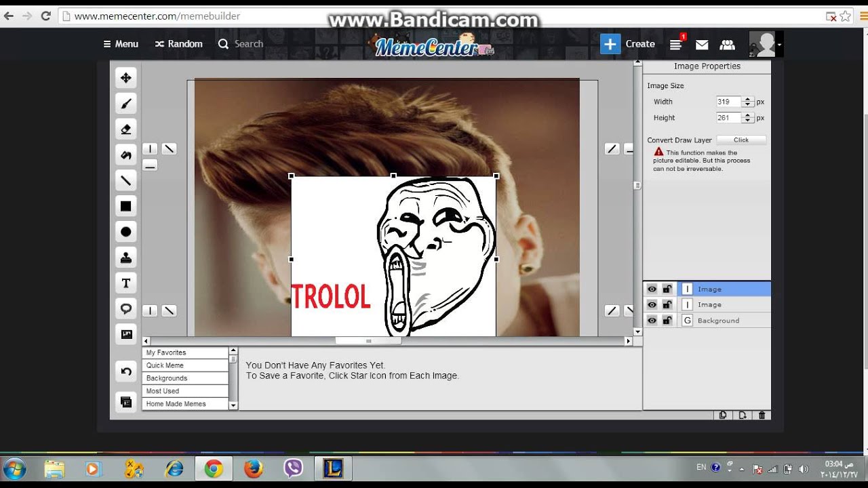
Task: Decrease Width with the down stepper arrow
Action: tap(748, 104)
